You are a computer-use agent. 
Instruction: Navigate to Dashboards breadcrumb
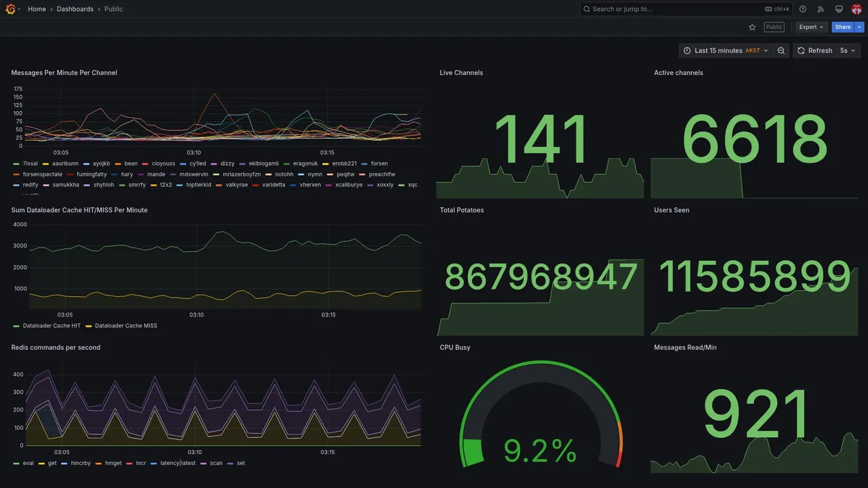[75, 9]
